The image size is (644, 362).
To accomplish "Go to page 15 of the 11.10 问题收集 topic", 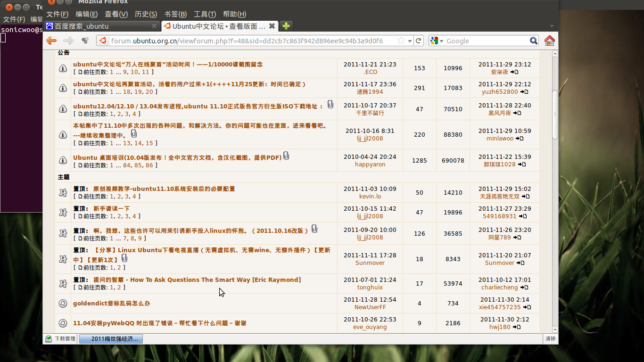I will click(149, 143).
